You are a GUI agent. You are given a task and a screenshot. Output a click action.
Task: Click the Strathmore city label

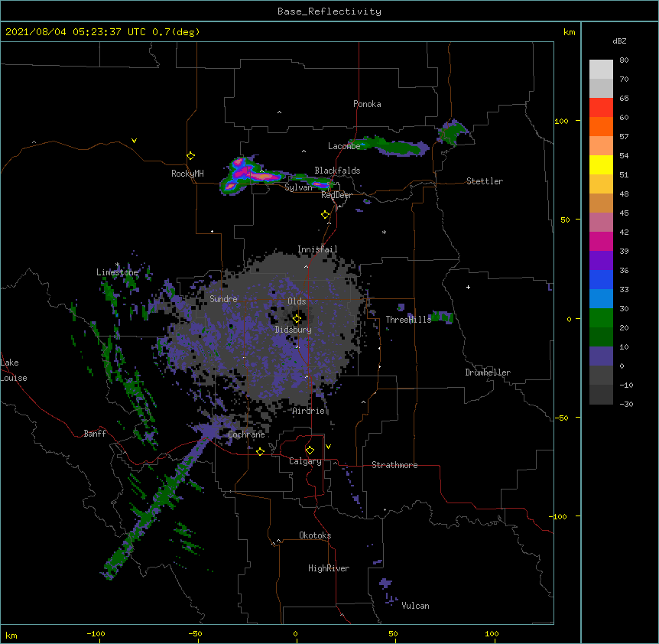394,465
